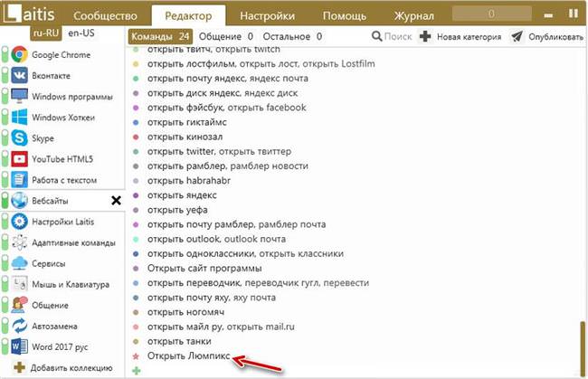Switch to the Редактор tab
This screenshot has height=379, width=588.
[188, 15]
